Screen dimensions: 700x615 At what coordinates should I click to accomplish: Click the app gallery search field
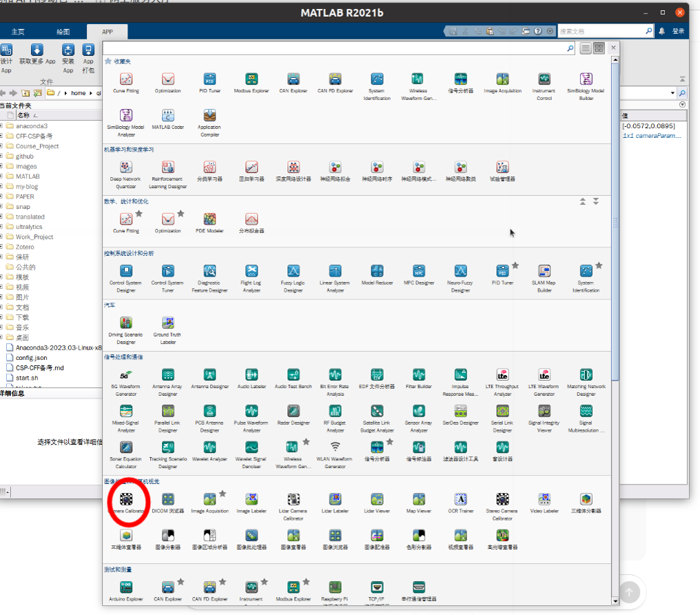[338, 48]
